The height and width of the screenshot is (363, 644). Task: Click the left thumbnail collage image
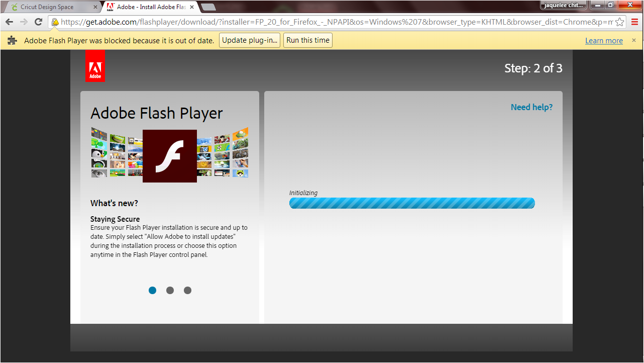117,152
